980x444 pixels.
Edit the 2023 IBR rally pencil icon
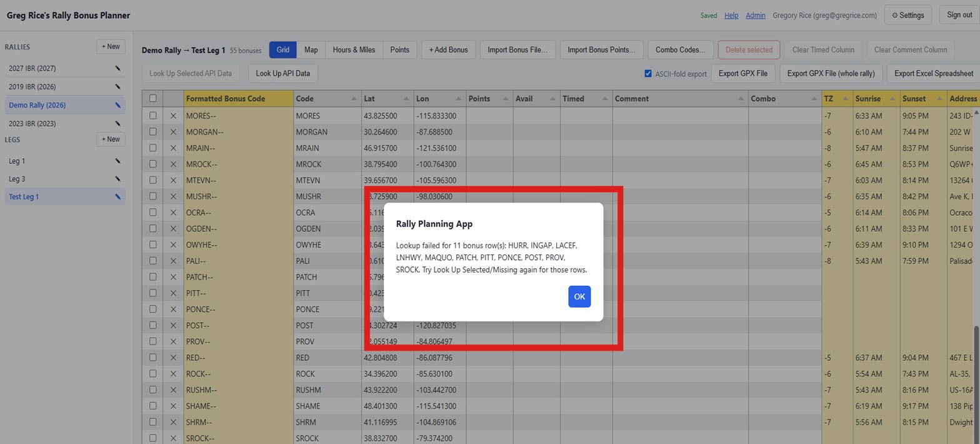point(117,124)
